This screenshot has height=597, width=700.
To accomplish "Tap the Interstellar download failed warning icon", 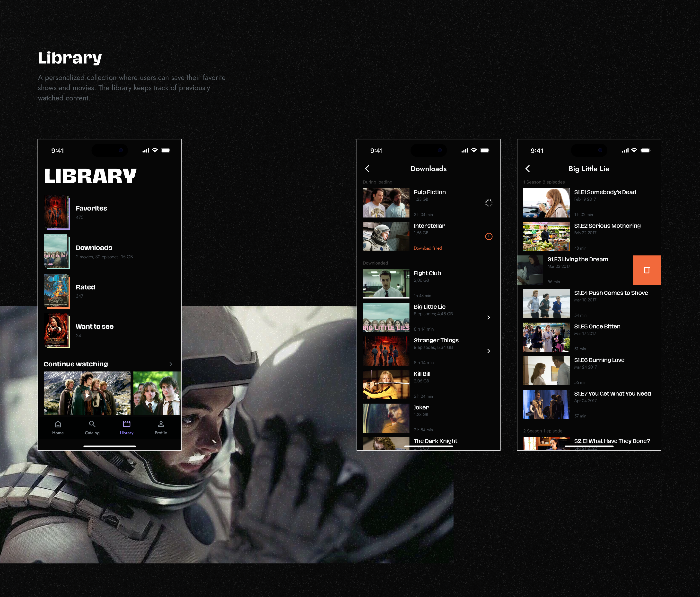I will pyautogui.click(x=489, y=237).
